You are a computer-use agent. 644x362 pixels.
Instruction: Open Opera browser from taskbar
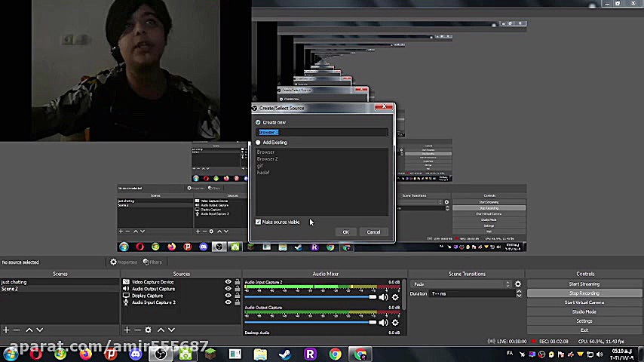(35, 354)
